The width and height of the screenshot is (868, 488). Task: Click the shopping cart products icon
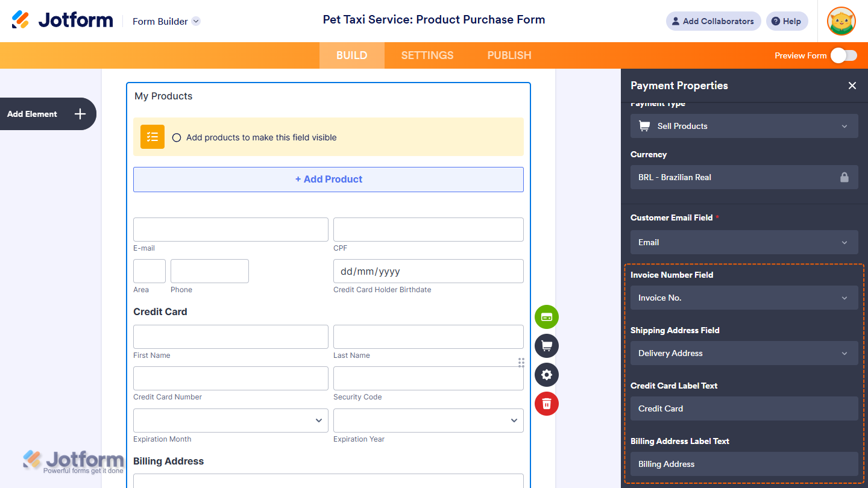pyautogui.click(x=547, y=346)
